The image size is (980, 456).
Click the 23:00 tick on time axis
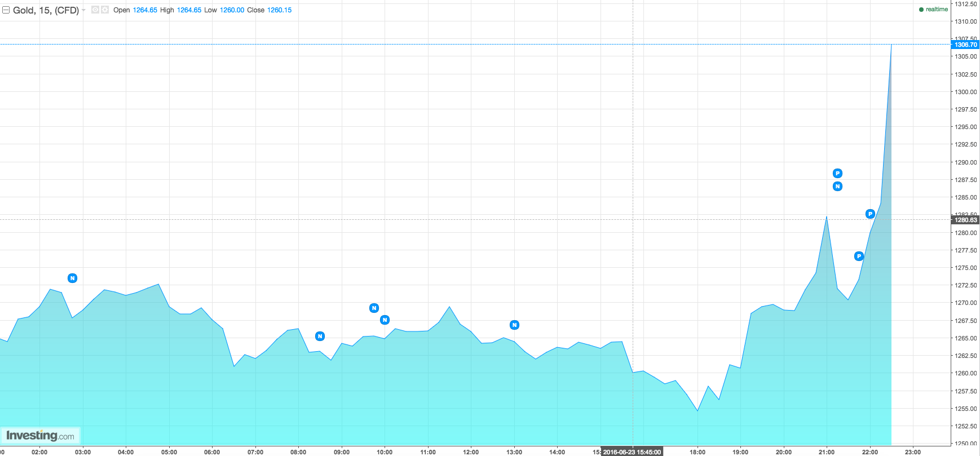tap(912, 452)
